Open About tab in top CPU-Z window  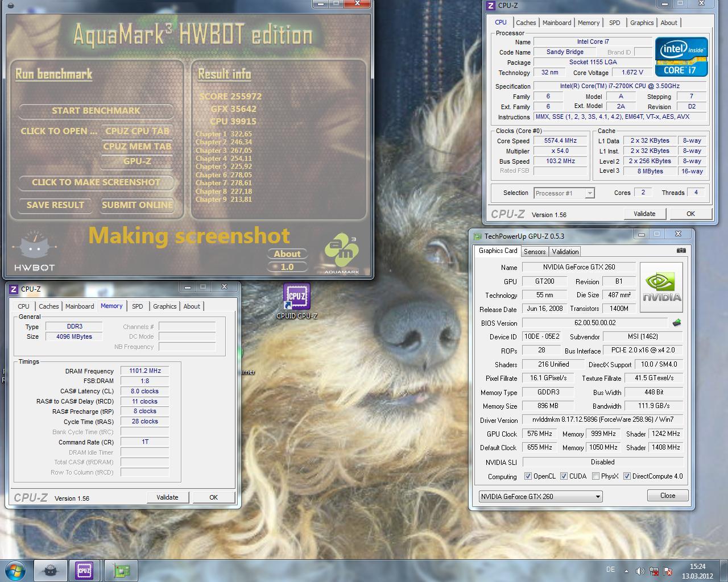[x=669, y=23]
